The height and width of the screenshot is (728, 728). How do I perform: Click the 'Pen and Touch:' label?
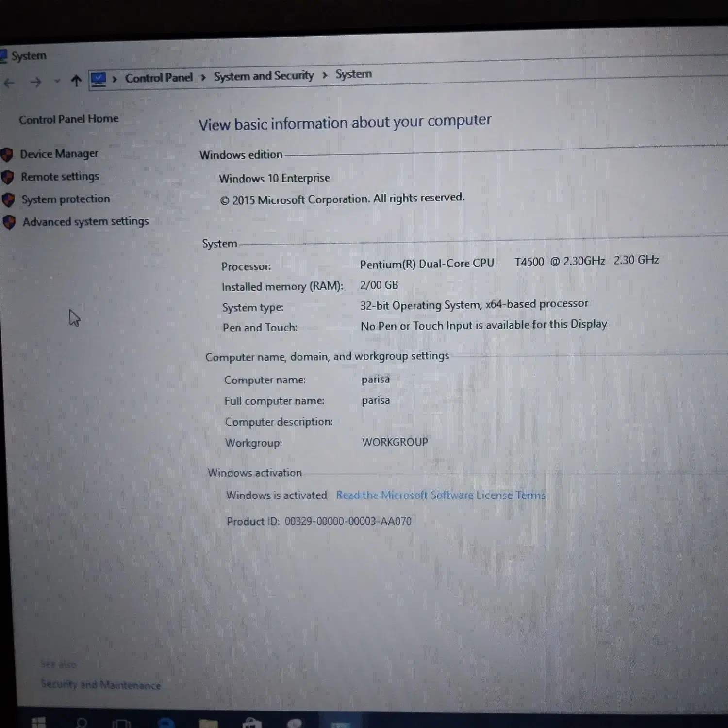click(x=260, y=328)
